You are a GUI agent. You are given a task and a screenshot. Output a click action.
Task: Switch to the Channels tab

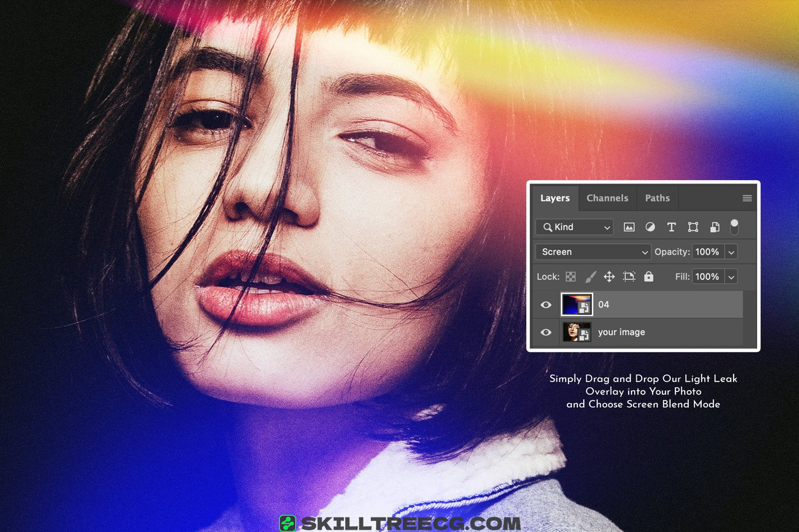(607, 198)
